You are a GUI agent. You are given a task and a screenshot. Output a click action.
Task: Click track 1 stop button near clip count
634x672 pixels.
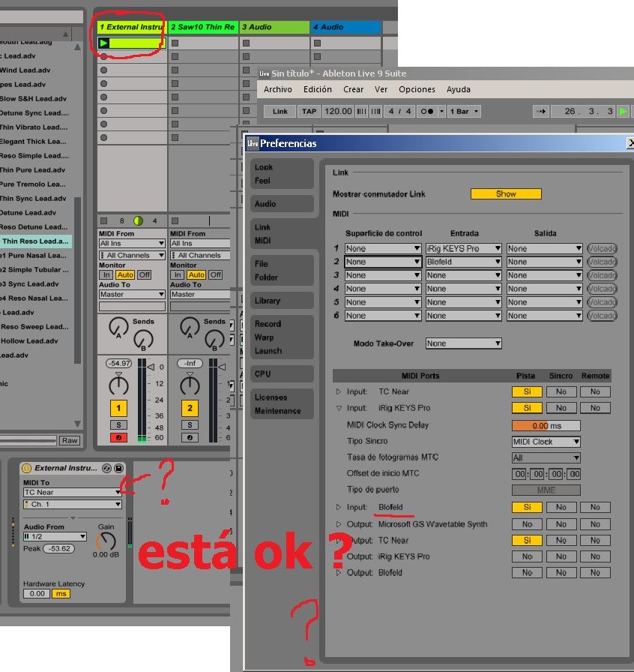coord(103,220)
